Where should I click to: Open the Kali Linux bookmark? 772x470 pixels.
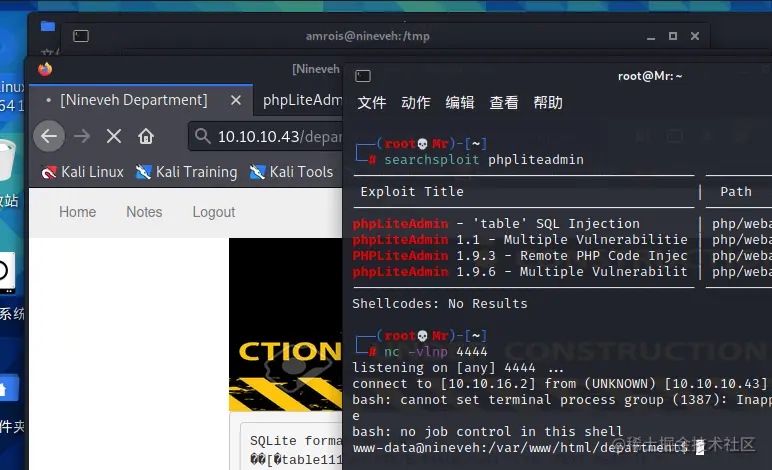click(82, 172)
